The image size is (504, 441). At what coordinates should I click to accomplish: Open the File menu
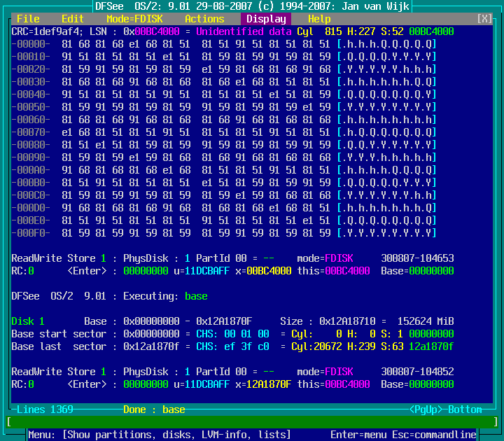click(28, 19)
